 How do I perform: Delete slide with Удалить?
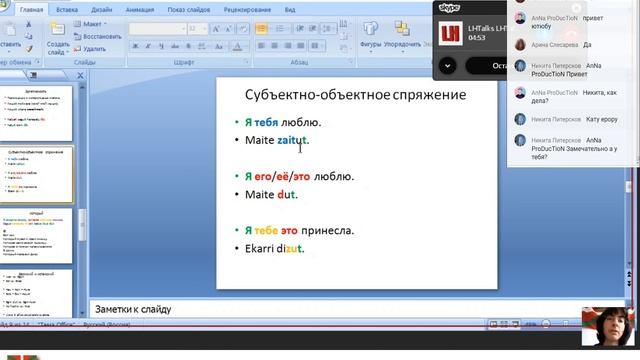90,49
